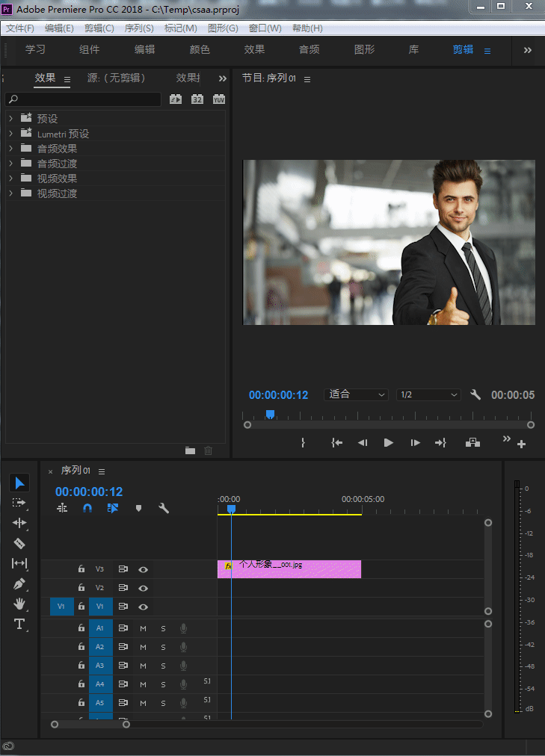Toggle A4 track targeting
Screen dimensions: 545x756
pyautogui.click(x=100, y=684)
